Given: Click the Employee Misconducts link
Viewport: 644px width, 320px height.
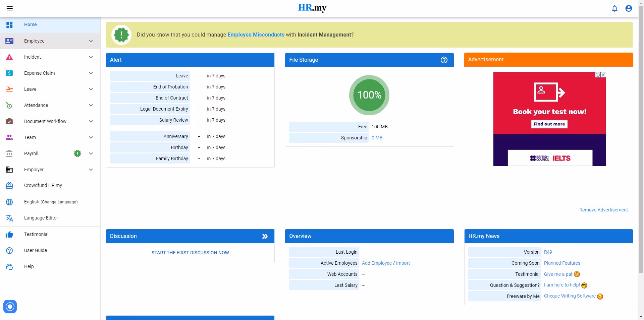Looking at the screenshot, I should point(256,35).
